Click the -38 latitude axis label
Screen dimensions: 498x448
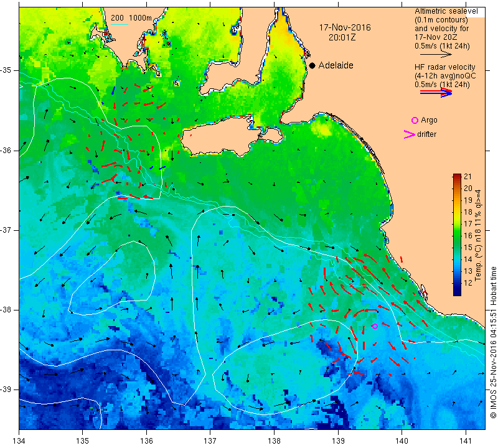pyautogui.click(x=6, y=310)
